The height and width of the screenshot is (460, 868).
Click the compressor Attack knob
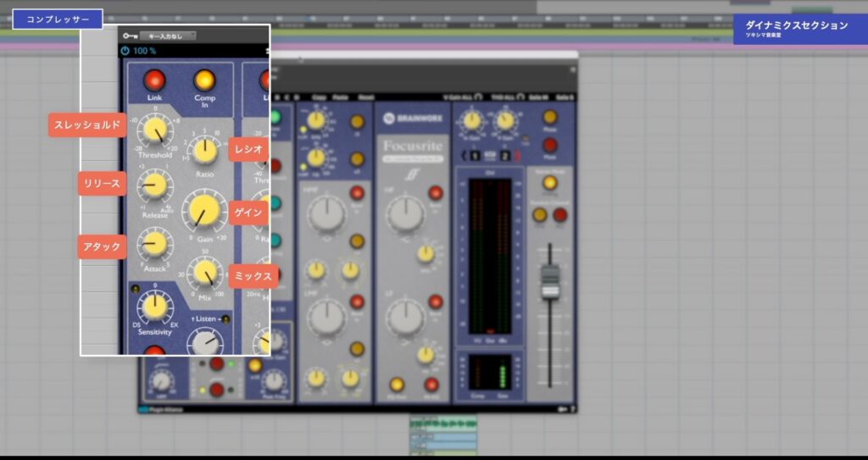tap(154, 244)
